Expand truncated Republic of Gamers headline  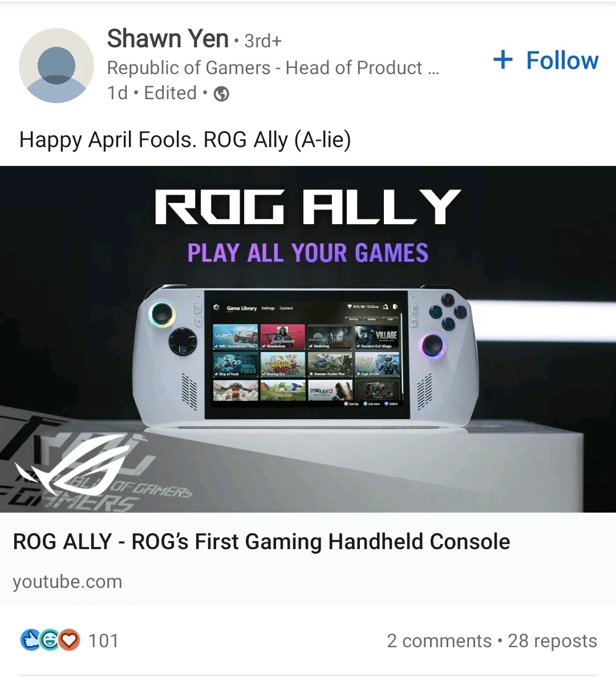(x=433, y=68)
